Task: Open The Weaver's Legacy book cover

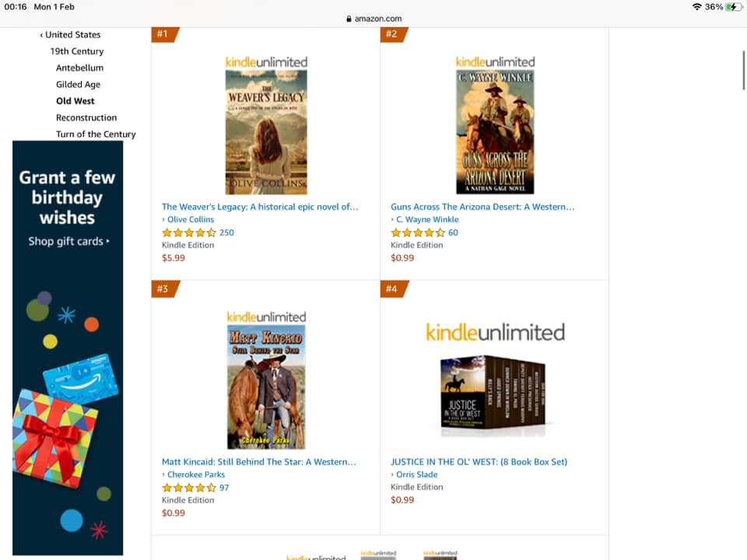Action: 266,132
